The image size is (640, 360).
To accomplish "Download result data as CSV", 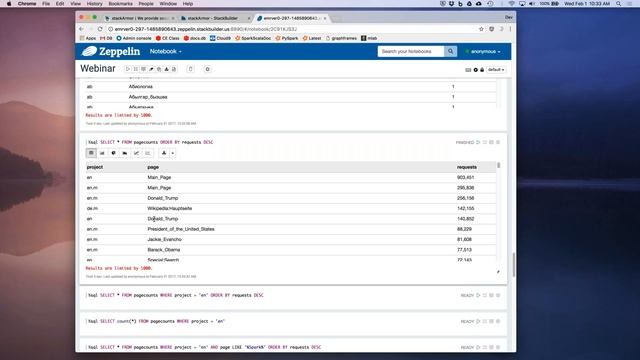I will [x=164, y=153].
